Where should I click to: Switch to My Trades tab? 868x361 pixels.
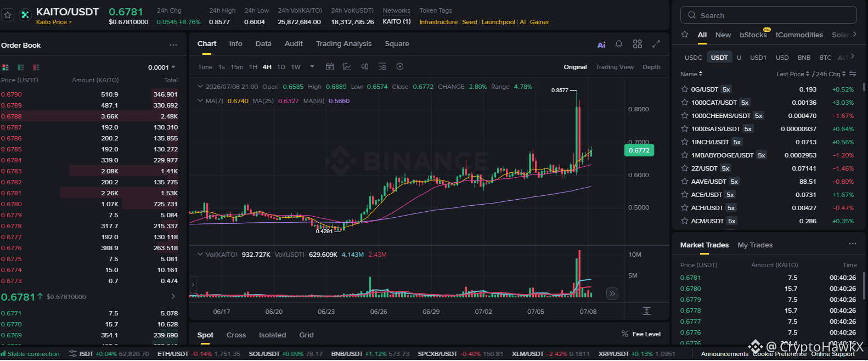coord(755,245)
